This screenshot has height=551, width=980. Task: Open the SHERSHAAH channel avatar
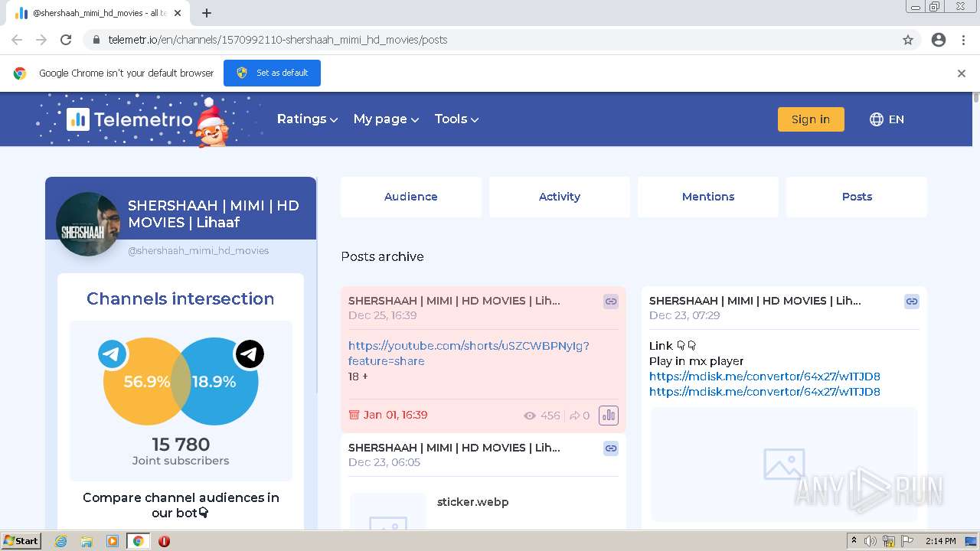[x=88, y=223]
